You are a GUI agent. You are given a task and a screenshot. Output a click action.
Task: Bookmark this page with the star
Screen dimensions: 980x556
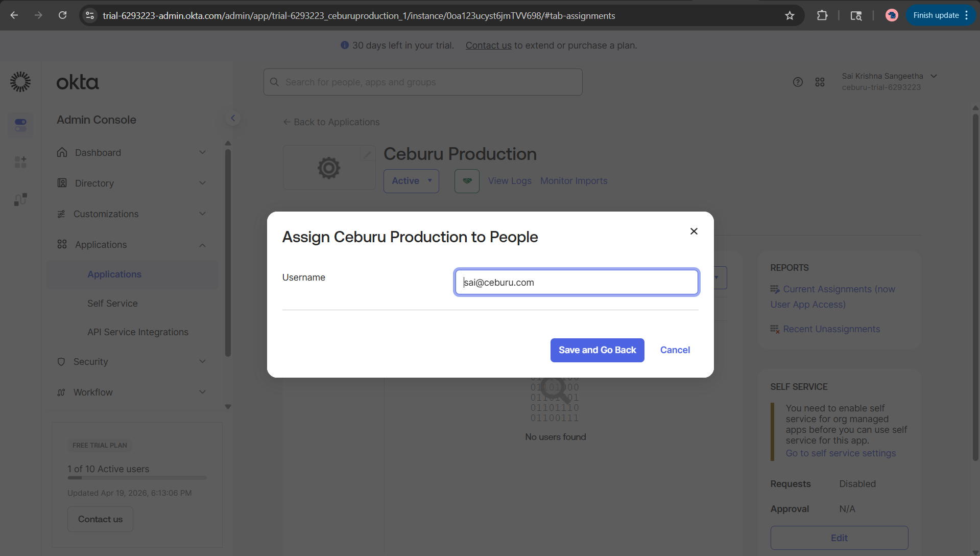(790, 15)
